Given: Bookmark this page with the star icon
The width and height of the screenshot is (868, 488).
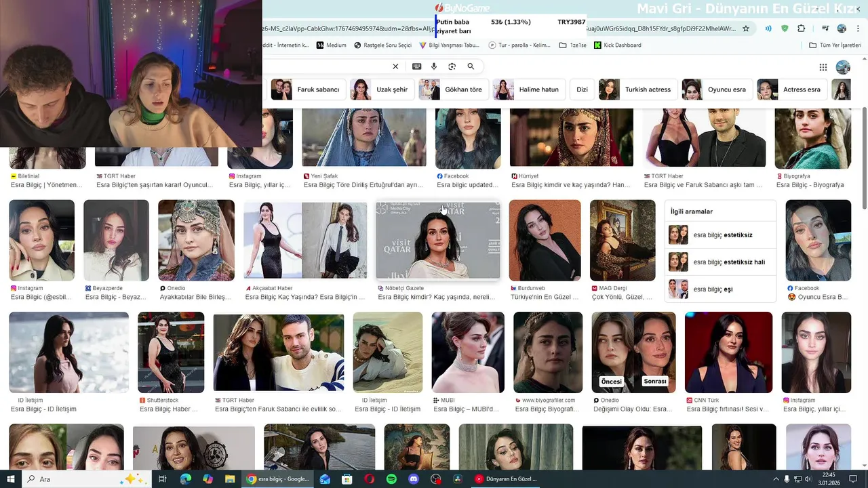Looking at the screenshot, I should click(x=746, y=28).
